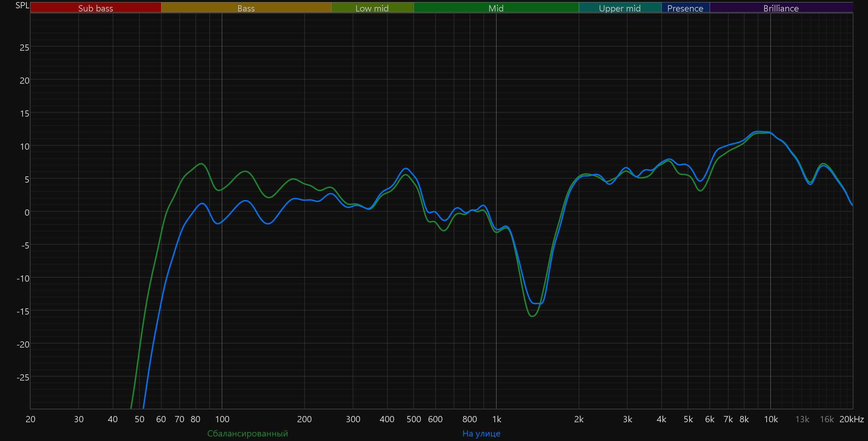Click the Presence band header

(x=685, y=8)
